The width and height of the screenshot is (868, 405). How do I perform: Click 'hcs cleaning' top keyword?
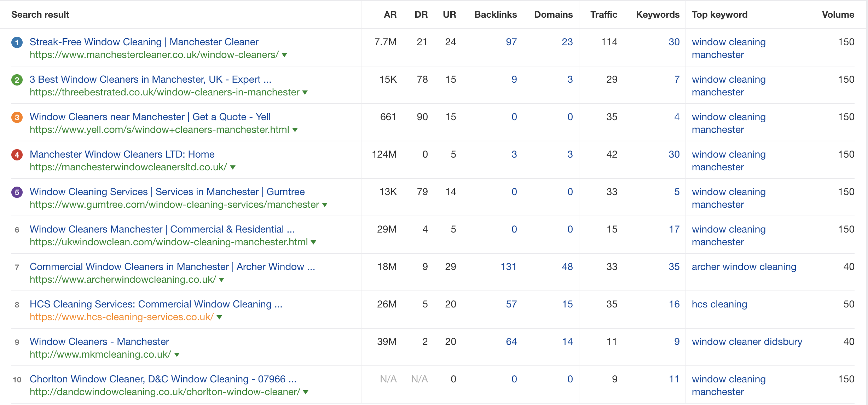(719, 304)
